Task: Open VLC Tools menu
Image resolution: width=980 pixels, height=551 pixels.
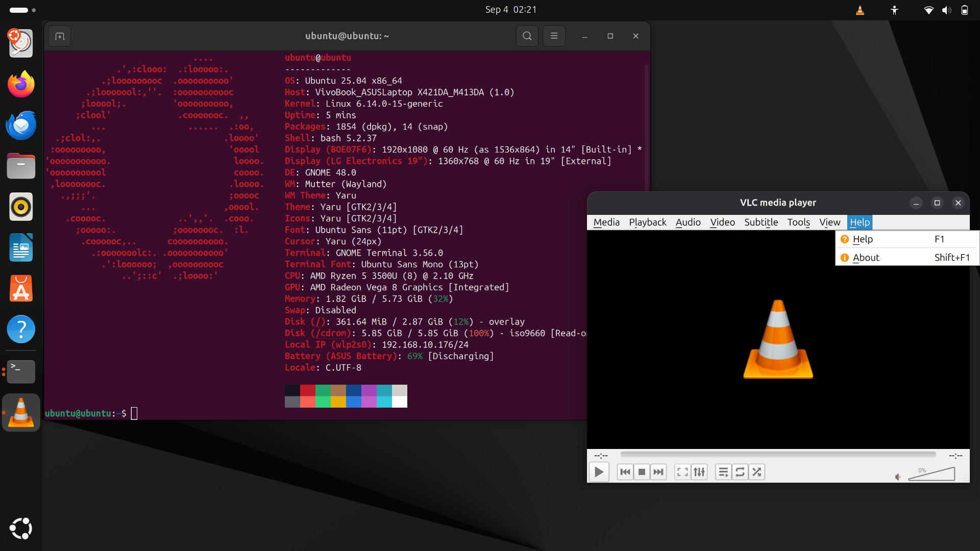Action: click(798, 222)
